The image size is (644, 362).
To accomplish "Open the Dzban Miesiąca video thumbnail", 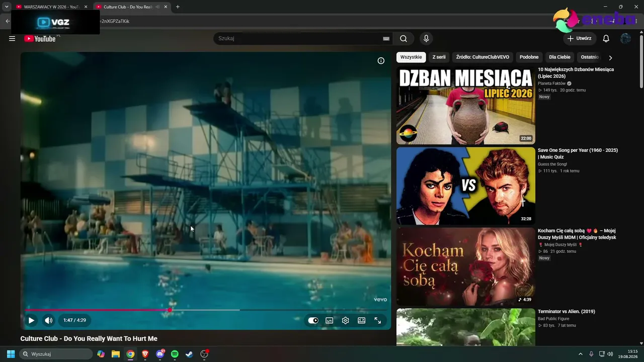I will tap(466, 106).
